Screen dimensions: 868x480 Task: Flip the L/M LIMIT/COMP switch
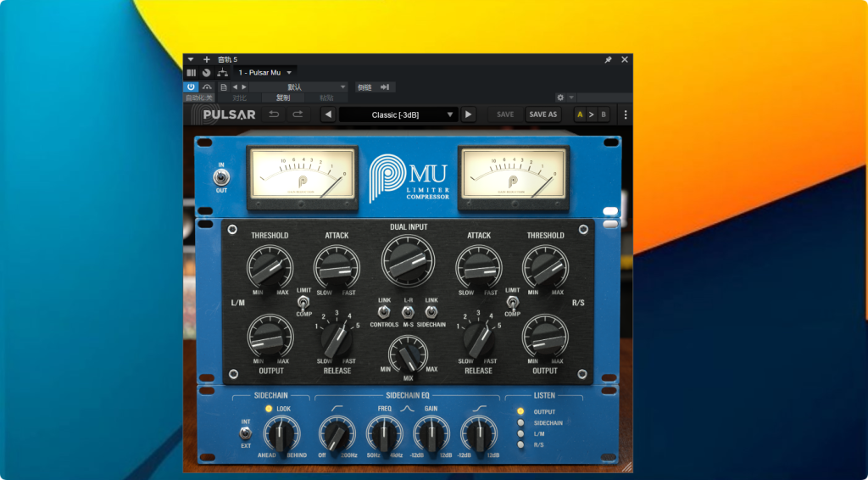click(x=304, y=302)
